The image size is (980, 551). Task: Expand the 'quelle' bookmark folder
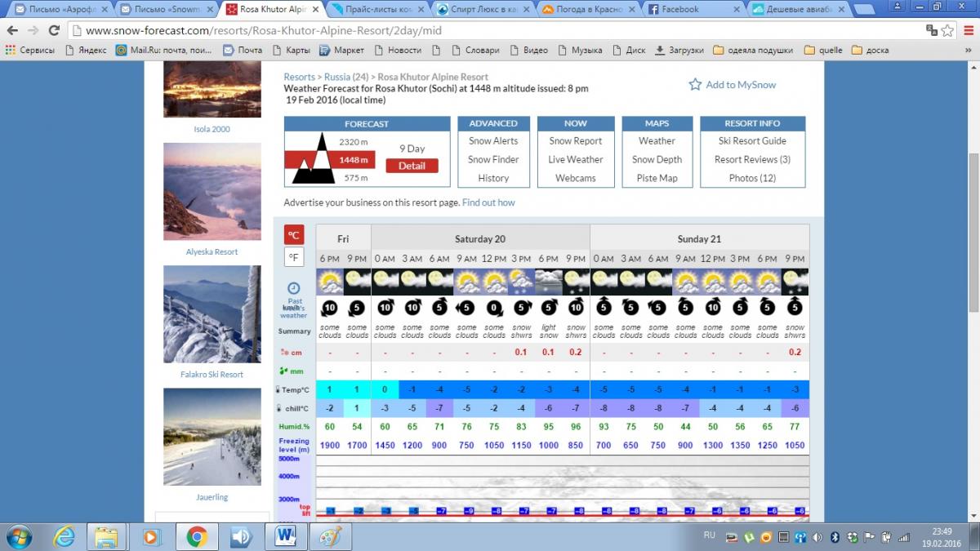tap(823, 50)
